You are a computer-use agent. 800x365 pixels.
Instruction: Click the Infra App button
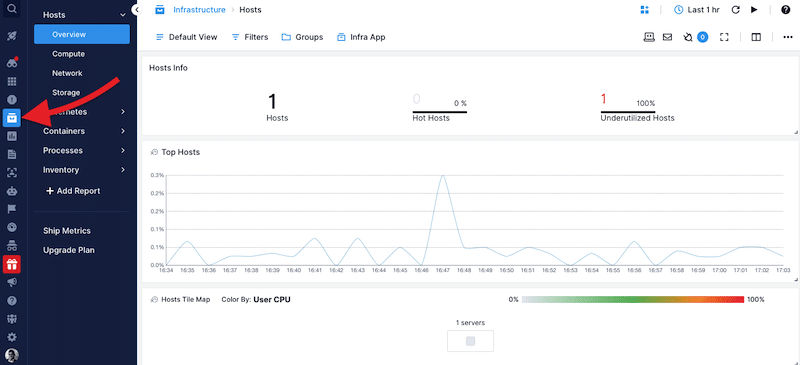(361, 37)
